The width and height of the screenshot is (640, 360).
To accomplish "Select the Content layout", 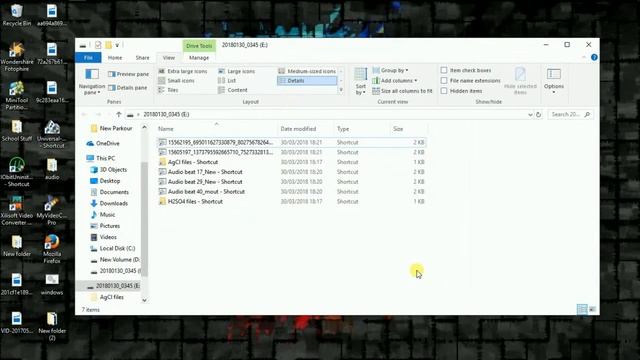I will coord(233,90).
